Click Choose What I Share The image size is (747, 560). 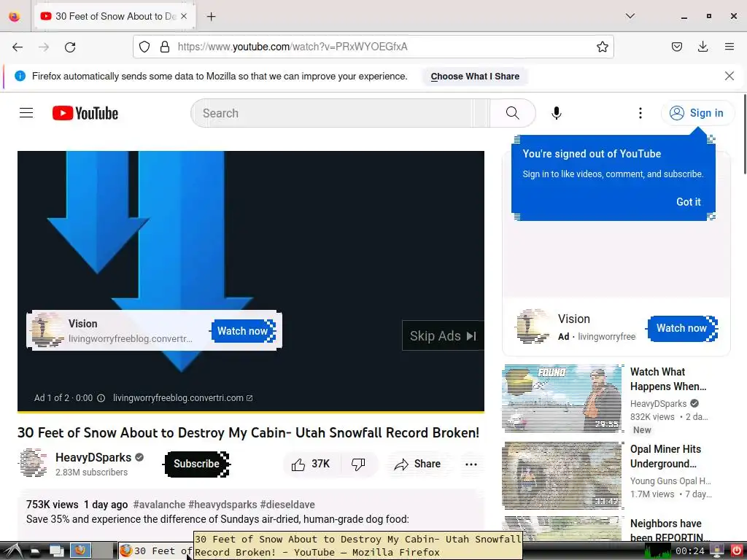(475, 76)
